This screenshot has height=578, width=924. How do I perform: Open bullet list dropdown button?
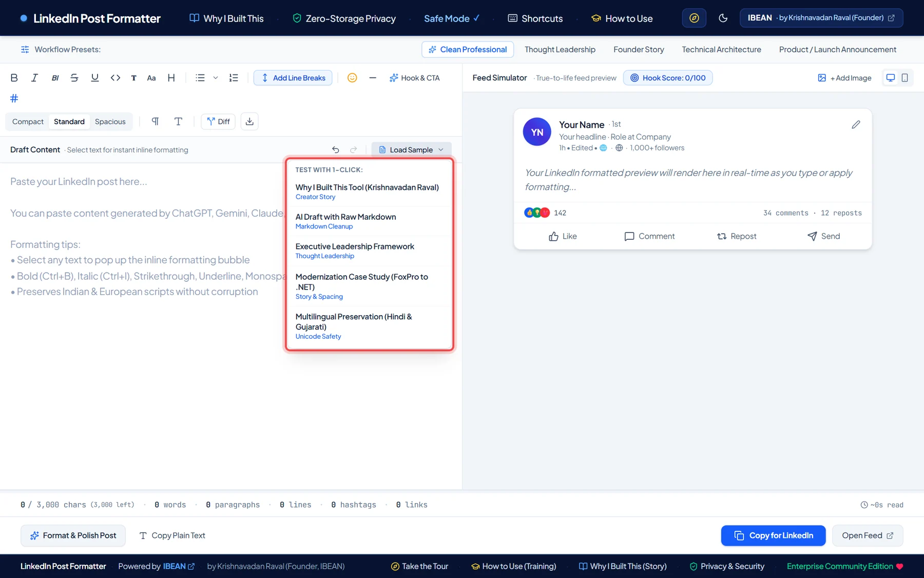coord(200,78)
